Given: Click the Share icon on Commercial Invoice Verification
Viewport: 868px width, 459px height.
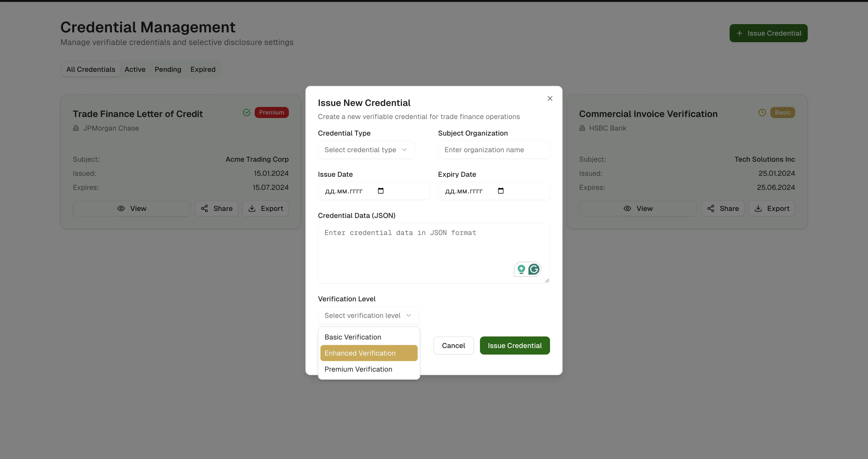Looking at the screenshot, I should click(711, 208).
